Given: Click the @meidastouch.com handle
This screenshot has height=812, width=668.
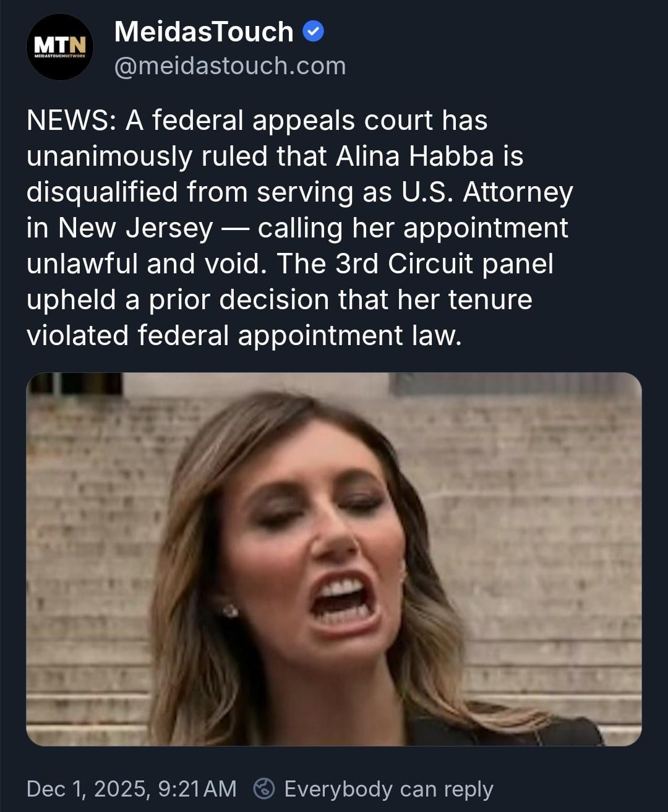Looking at the screenshot, I should point(230,66).
